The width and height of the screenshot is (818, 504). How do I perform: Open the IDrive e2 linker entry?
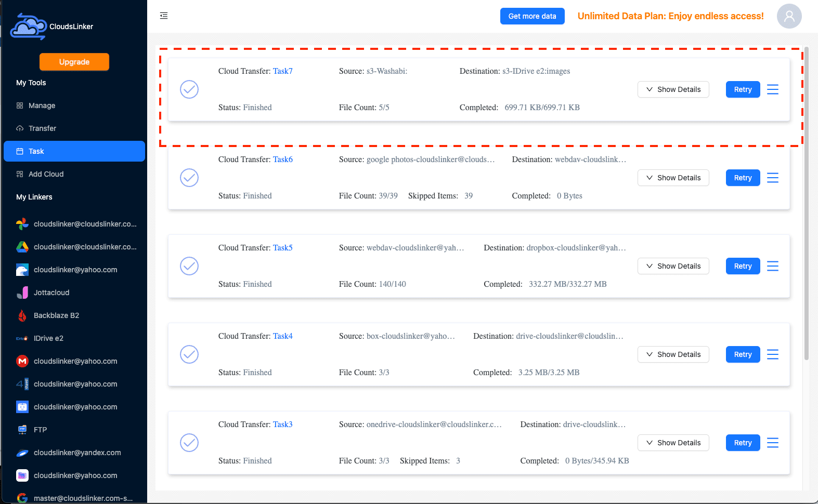point(74,338)
